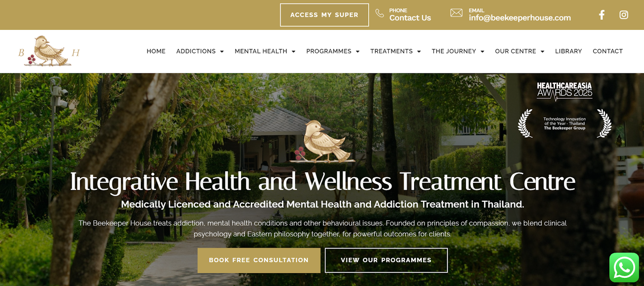This screenshot has height=286, width=644.
Task: Open the Our Centre dropdown menu
Action: coord(520,51)
